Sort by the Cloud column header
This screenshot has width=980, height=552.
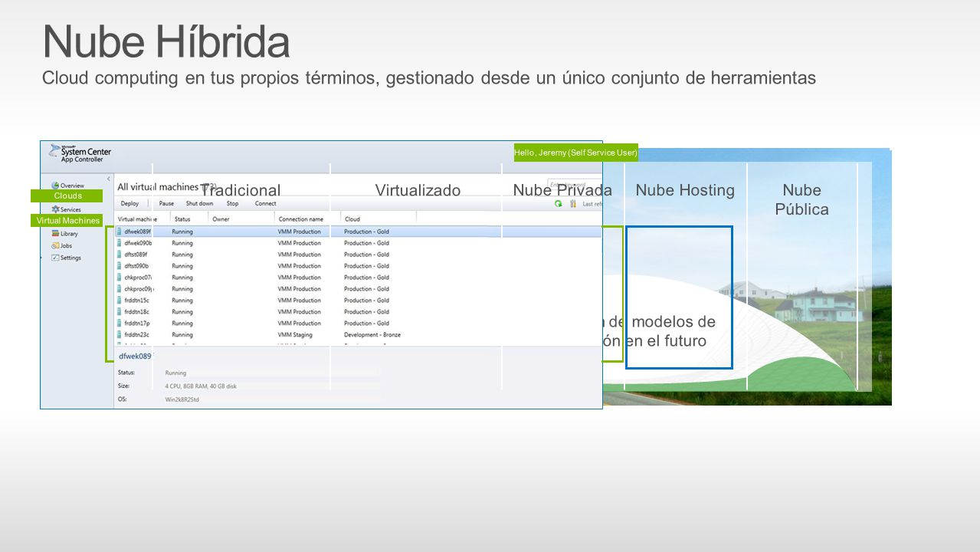(x=352, y=219)
